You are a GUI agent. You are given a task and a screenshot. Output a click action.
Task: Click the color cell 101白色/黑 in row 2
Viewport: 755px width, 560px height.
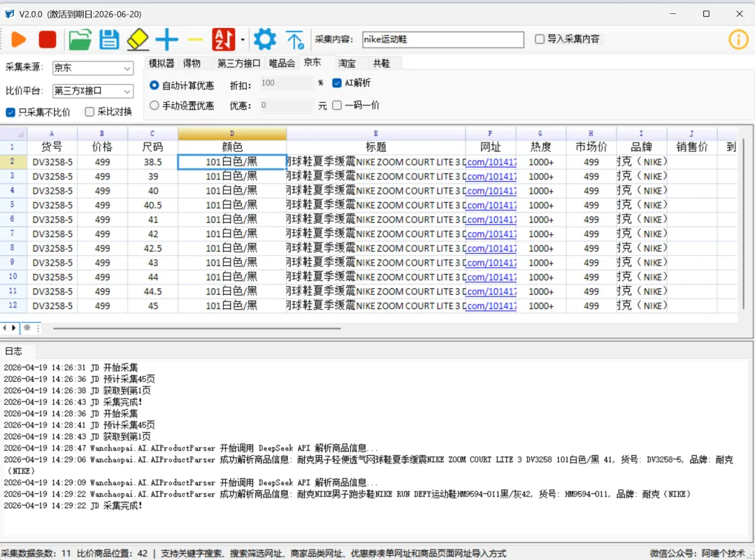232,162
